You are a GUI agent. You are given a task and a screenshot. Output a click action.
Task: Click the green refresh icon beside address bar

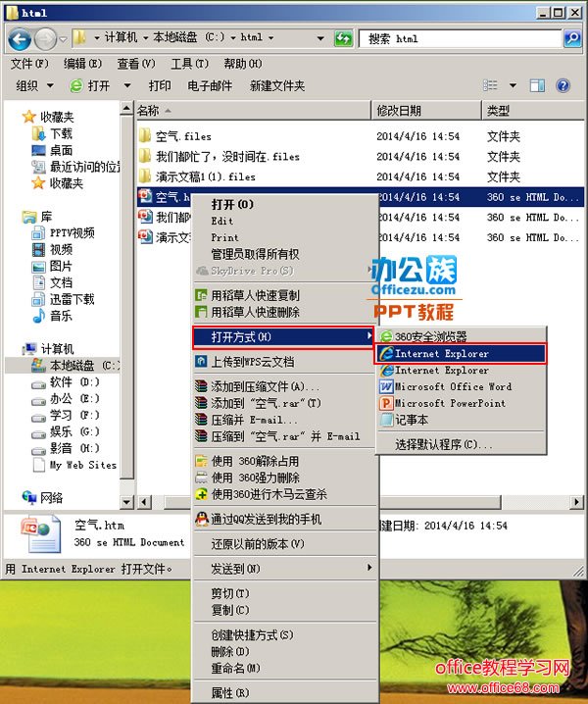(x=343, y=38)
